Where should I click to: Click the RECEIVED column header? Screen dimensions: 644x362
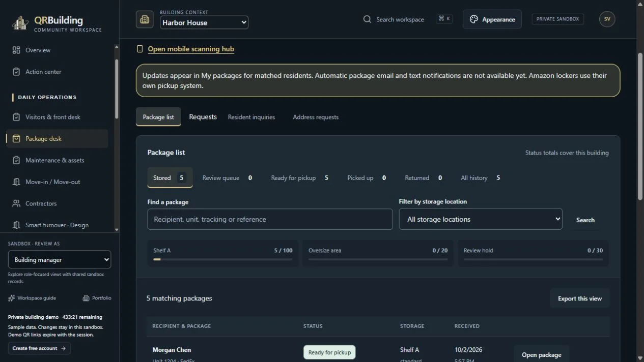pos(467,326)
